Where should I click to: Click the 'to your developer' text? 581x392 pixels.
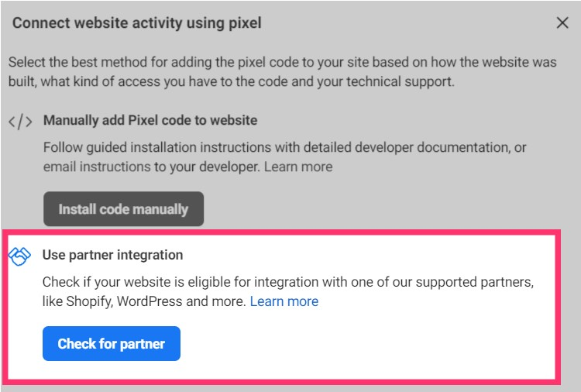(207, 167)
